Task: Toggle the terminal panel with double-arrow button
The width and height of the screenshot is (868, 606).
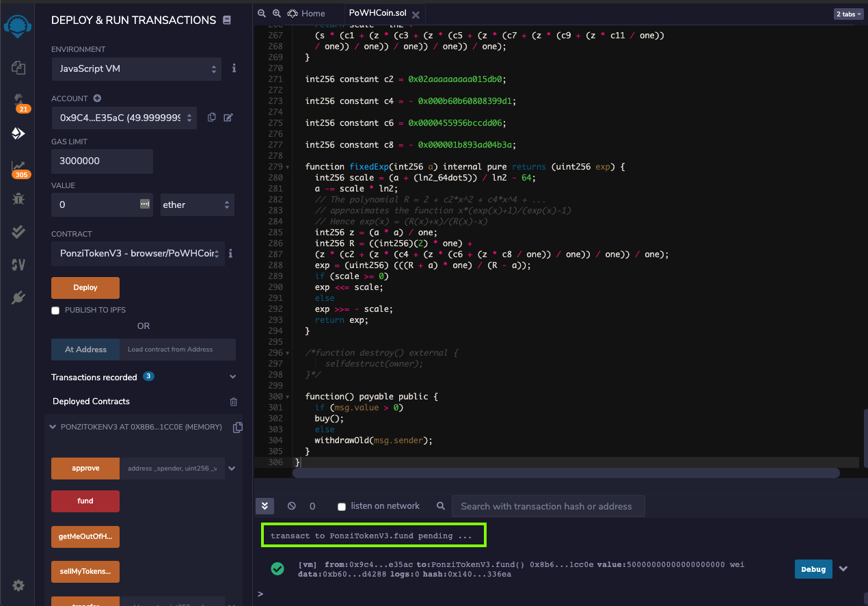Action: (265, 506)
